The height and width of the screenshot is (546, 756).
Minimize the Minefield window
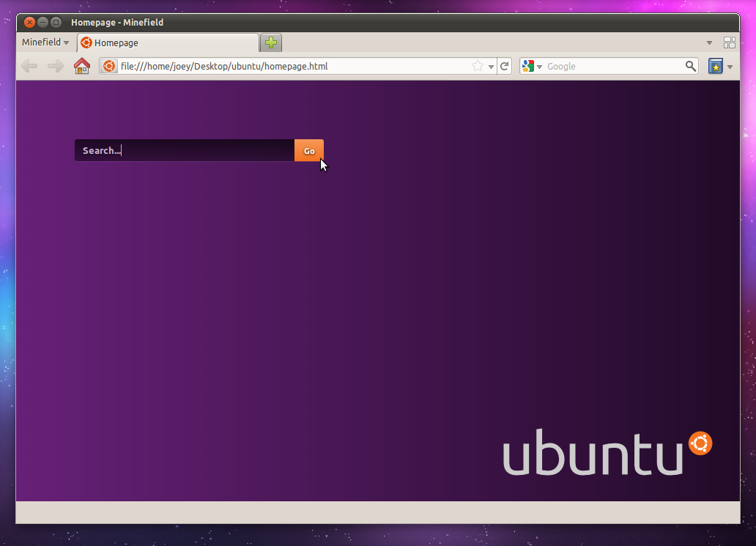click(43, 22)
